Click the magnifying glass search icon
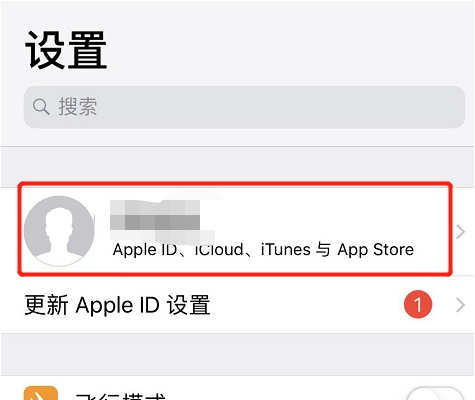 (x=41, y=107)
